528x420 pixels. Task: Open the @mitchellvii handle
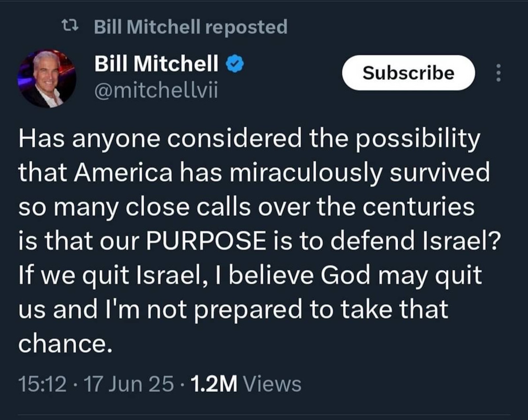156,90
